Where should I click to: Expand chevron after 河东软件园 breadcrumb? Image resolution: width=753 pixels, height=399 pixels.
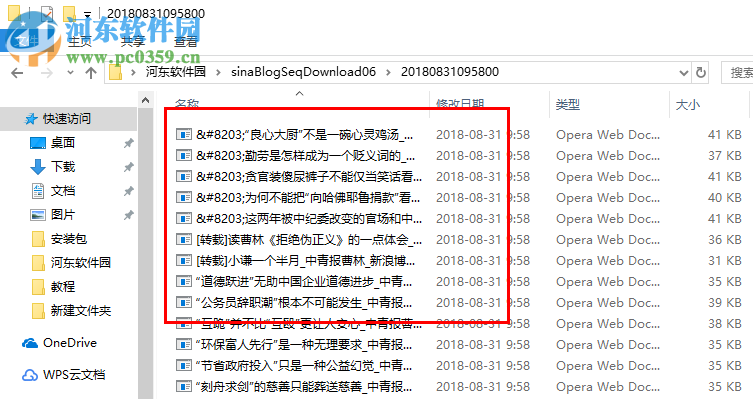pyautogui.click(x=219, y=73)
